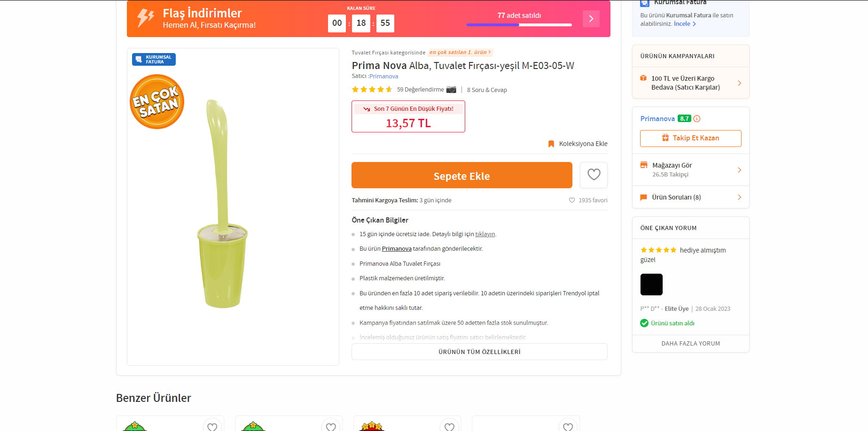Toggle favorite heart on second similar product
Viewport: 868px width, 431px height.
pyautogui.click(x=331, y=426)
